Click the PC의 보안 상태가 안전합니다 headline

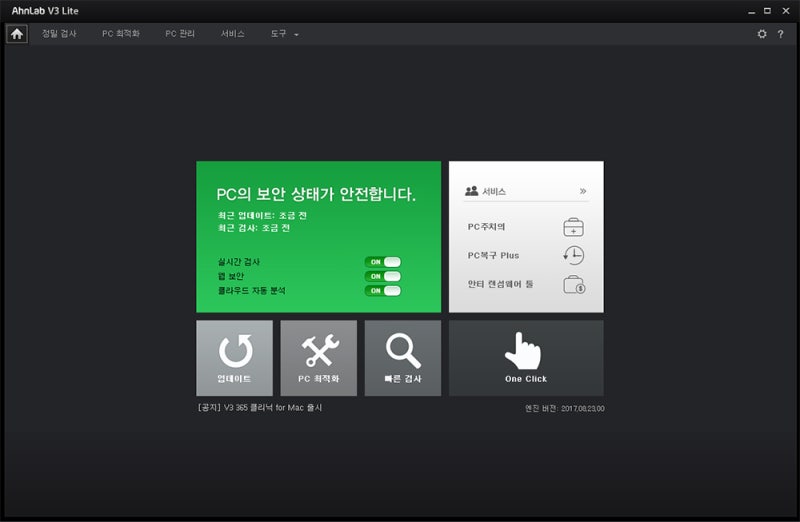(x=316, y=194)
